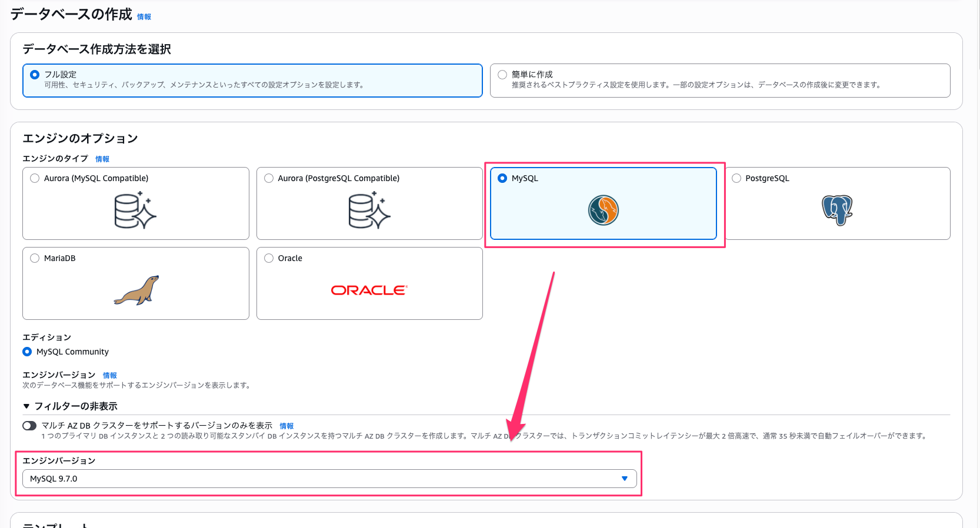Click the 情報 link beside エンジンバージョン heading

[110, 376]
